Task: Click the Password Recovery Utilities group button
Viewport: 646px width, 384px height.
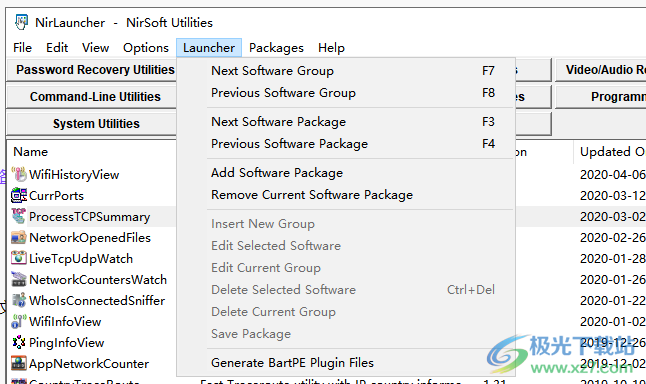Action: [92, 70]
